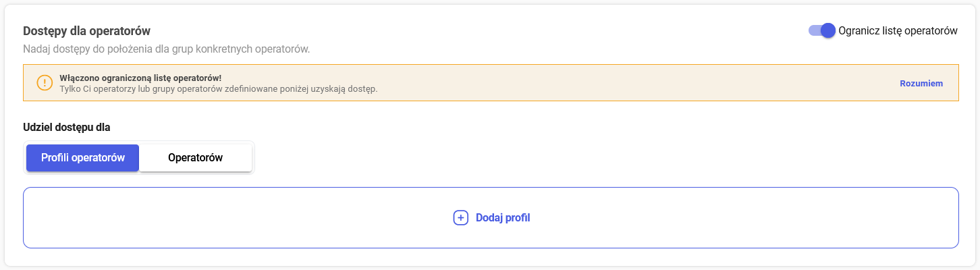
Task: Click the "Dostępy dla operatorów" heading
Action: coord(86,31)
